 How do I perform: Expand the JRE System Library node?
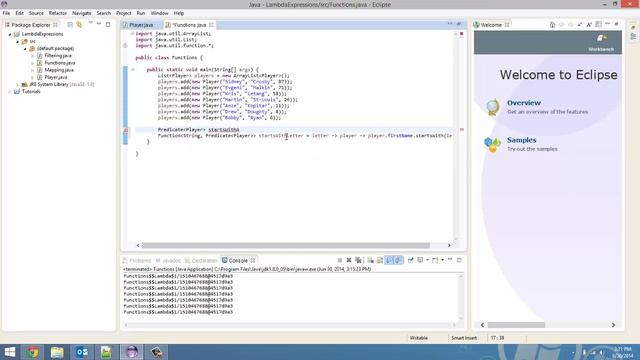coord(18,84)
